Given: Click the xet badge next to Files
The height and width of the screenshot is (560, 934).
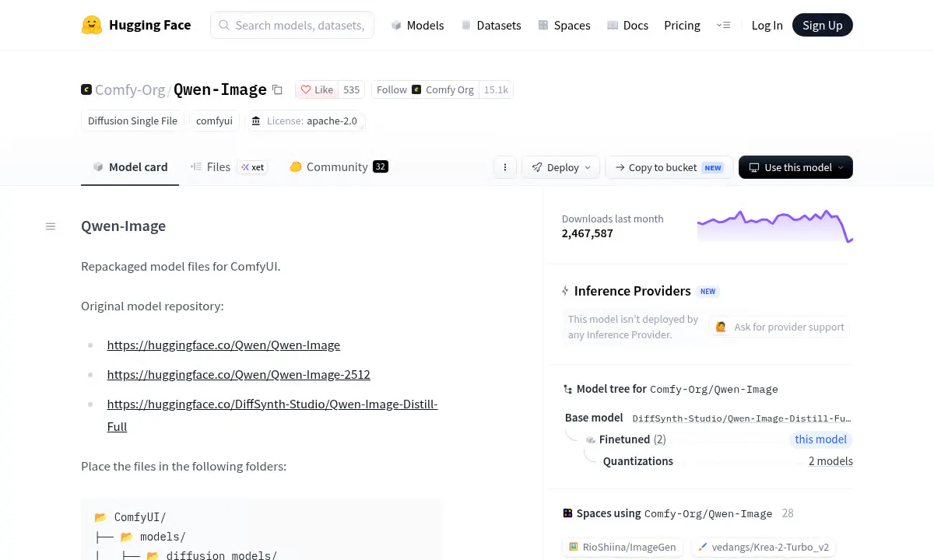Looking at the screenshot, I should pos(252,167).
